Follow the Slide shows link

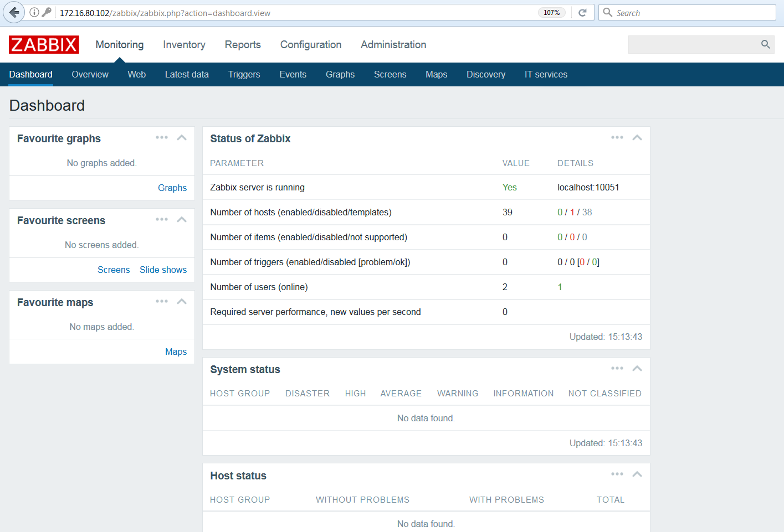point(163,270)
